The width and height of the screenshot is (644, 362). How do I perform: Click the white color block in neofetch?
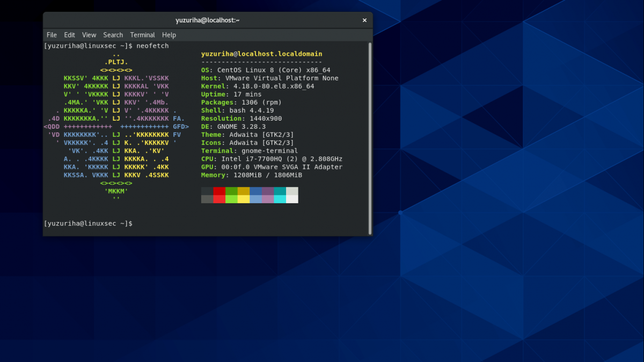[292, 199]
